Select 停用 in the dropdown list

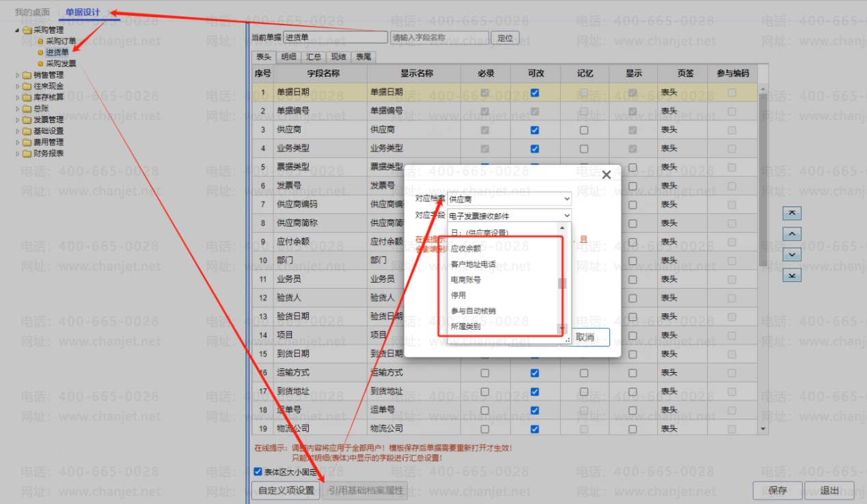[x=503, y=296]
